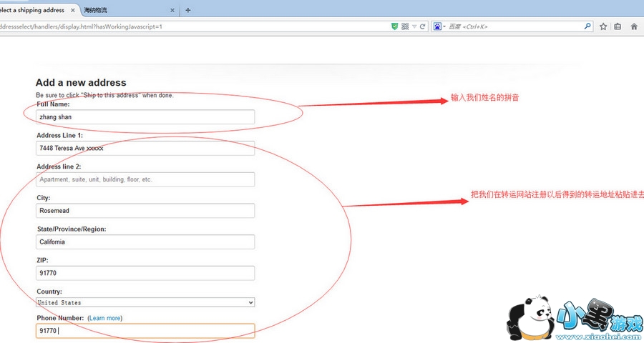Close the shipping address tab

(x=73, y=10)
